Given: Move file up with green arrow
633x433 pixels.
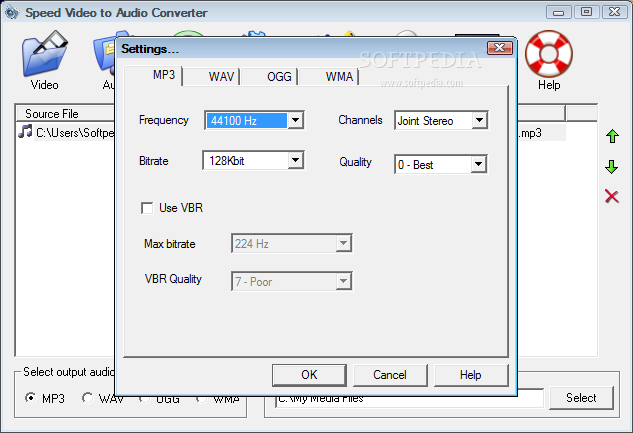Looking at the screenshot, I should click(x=612, y=136).
